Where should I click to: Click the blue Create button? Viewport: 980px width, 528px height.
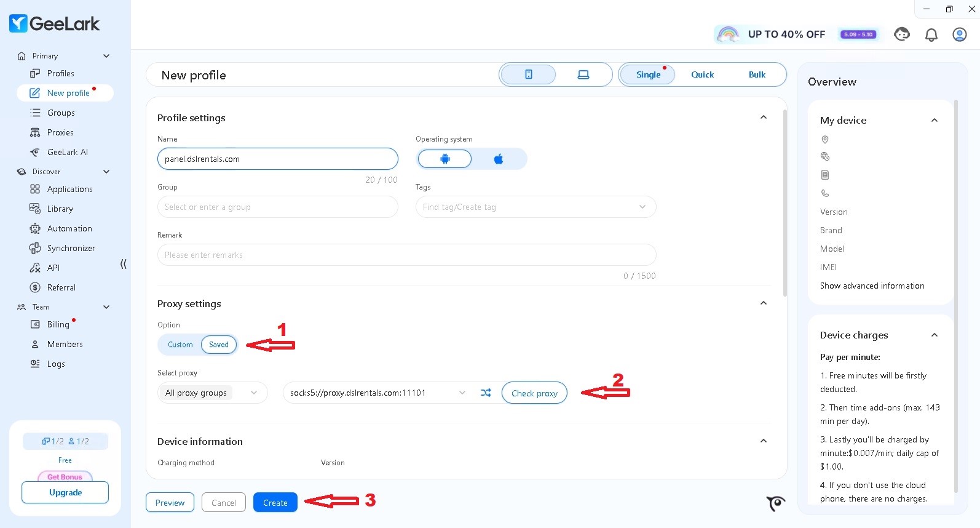(275, 503)
